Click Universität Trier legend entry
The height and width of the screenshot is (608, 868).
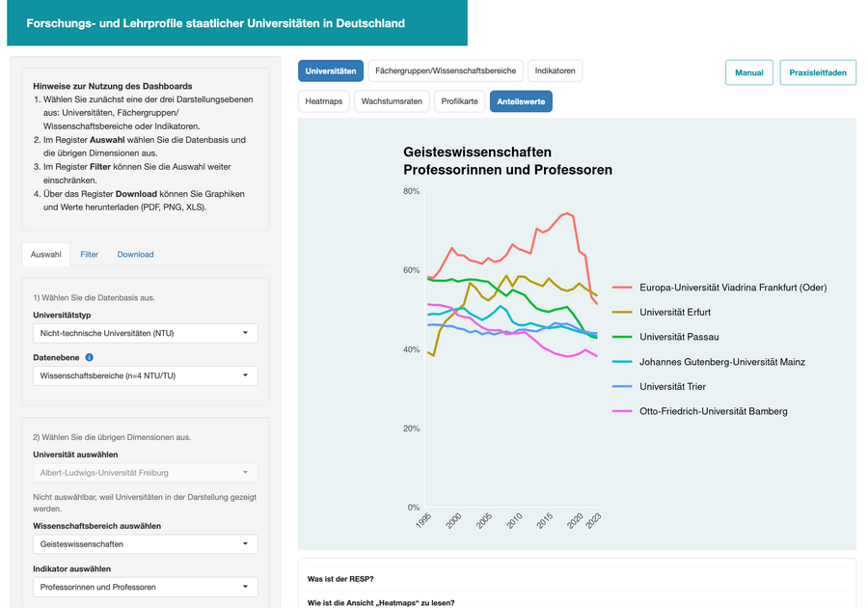[x=660, y=386]
